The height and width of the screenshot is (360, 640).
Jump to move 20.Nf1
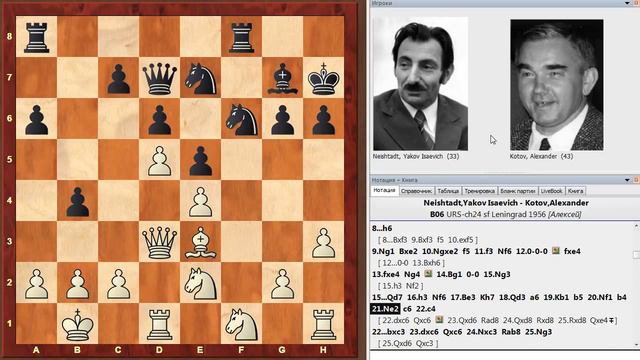pyautogui.click(x=600, y=297)
